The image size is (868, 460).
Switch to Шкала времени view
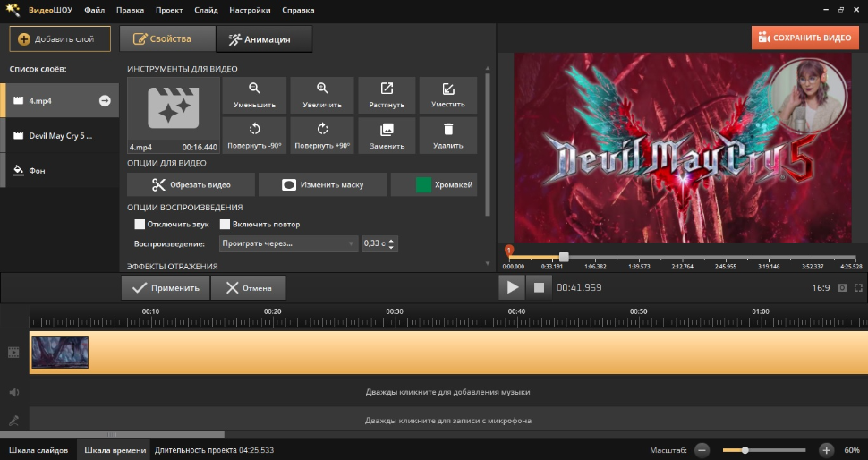(x=115, y=450)
